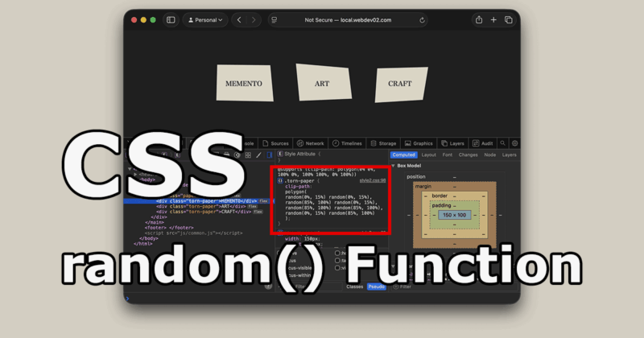Click the Filter field in computed sidebar
This screenshot has width=644, height=338.
coord(454,286)
